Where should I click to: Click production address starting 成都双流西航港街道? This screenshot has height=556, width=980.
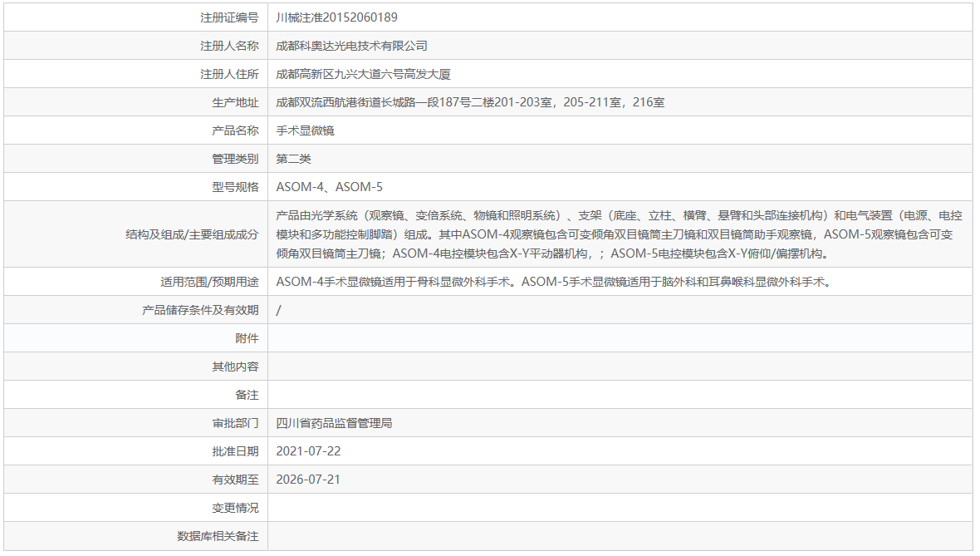(x=470, y=102)
